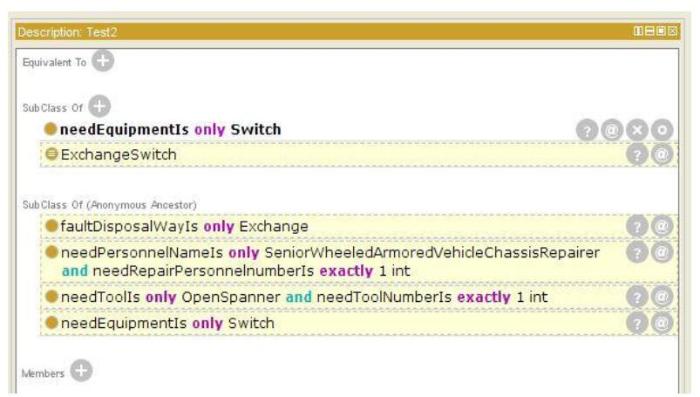Annotate the needPersonnelNameIs restriction row
The image size is (700, 397).
(662, 253)
